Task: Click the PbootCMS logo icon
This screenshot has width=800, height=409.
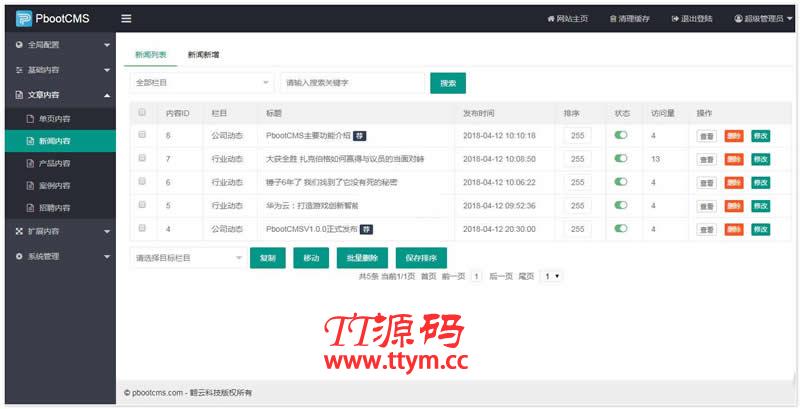Action: pyautogui.click(x=23, y=19)
